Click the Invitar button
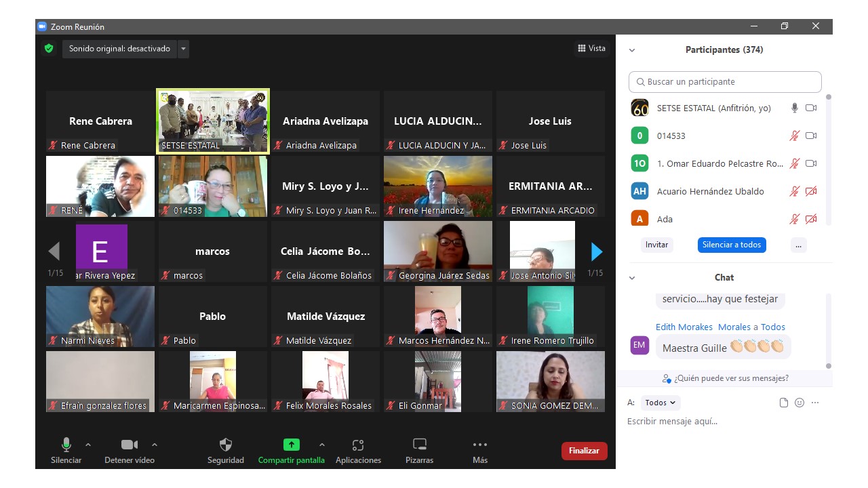 tap(656, 245)
